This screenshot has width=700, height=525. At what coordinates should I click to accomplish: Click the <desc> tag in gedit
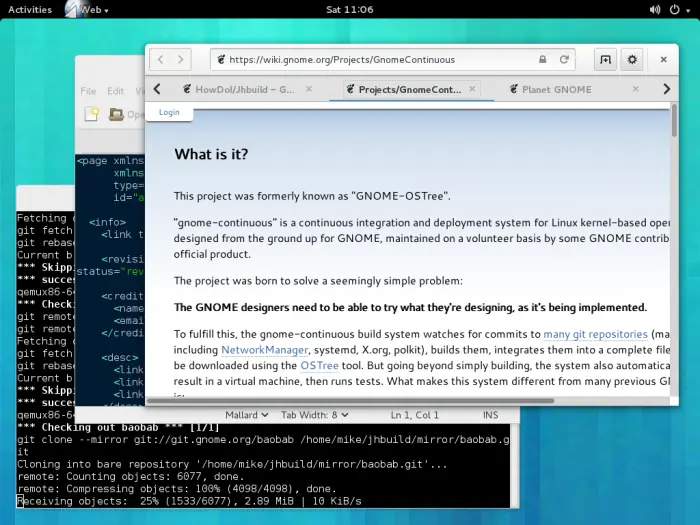(x=119, y=357)
